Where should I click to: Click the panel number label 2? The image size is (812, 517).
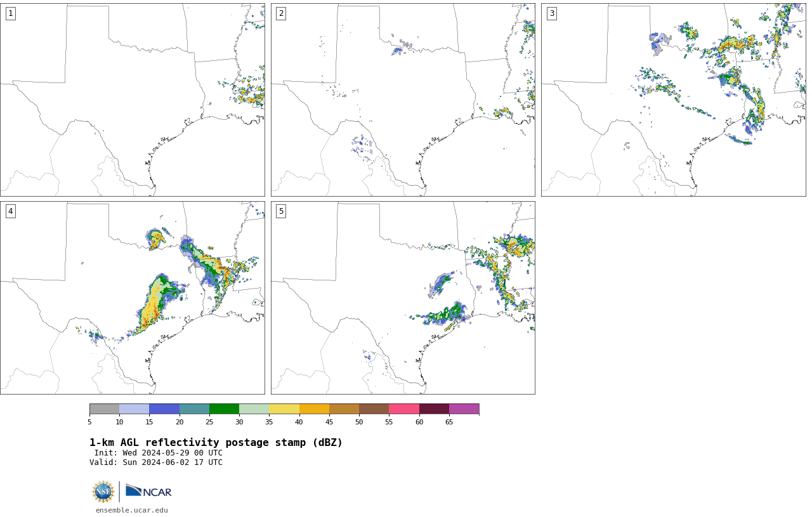[281, 13]
